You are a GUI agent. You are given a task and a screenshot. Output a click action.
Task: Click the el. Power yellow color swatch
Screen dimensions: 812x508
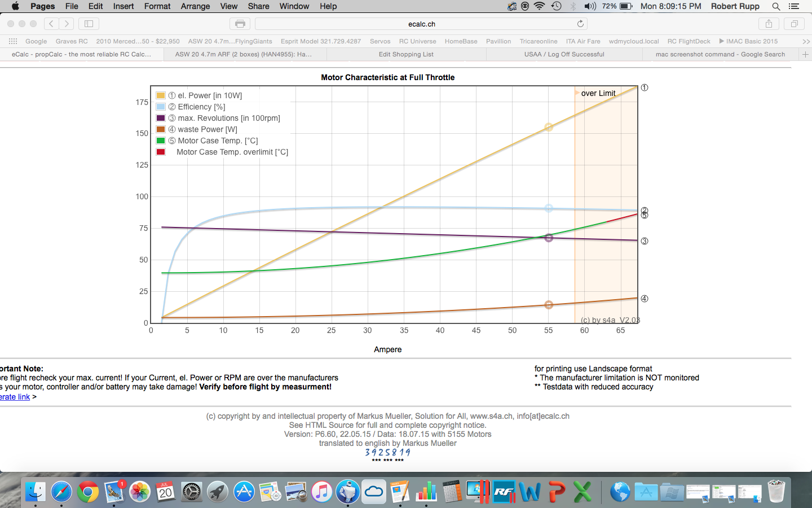pos(161,95)
